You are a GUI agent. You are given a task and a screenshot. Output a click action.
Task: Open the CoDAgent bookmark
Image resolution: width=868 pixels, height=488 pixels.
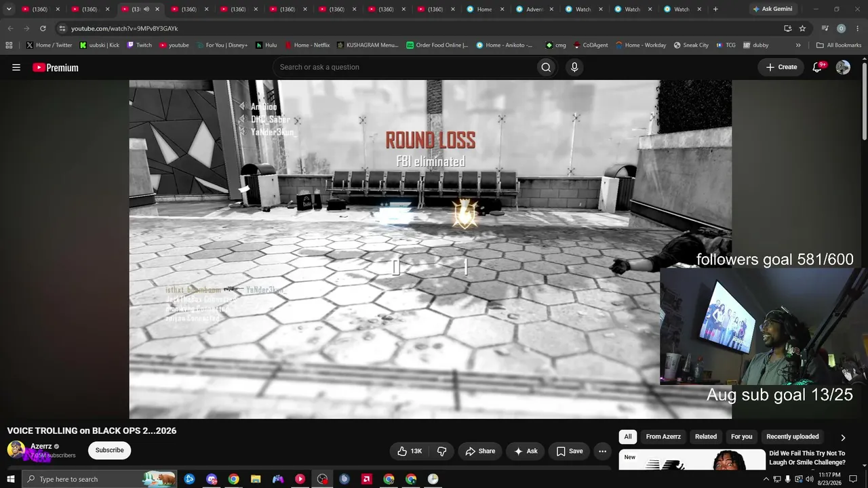[x=590, y=45]
